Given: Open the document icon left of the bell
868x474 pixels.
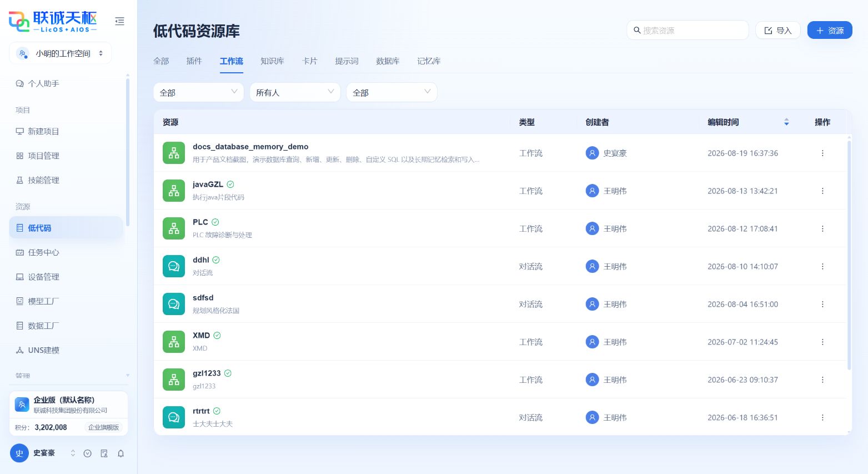Looking at the screenshot, I should click(104, 453).
